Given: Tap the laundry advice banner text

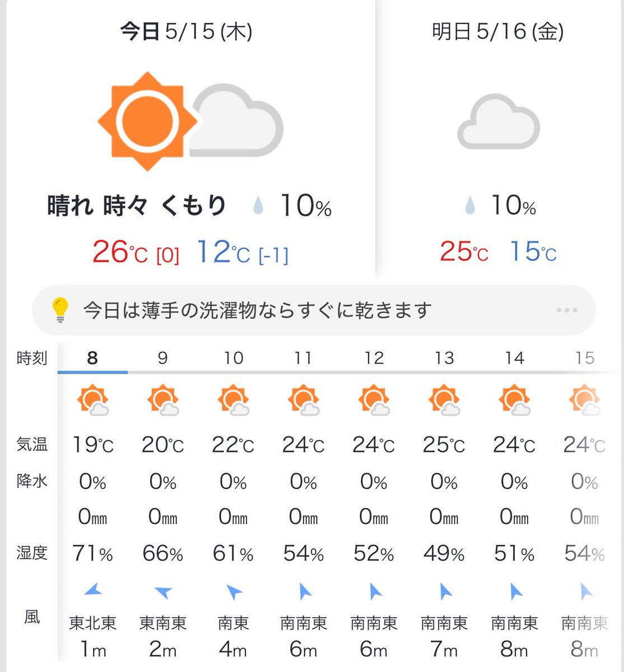Looking at the screenshot, I should 258,310.
